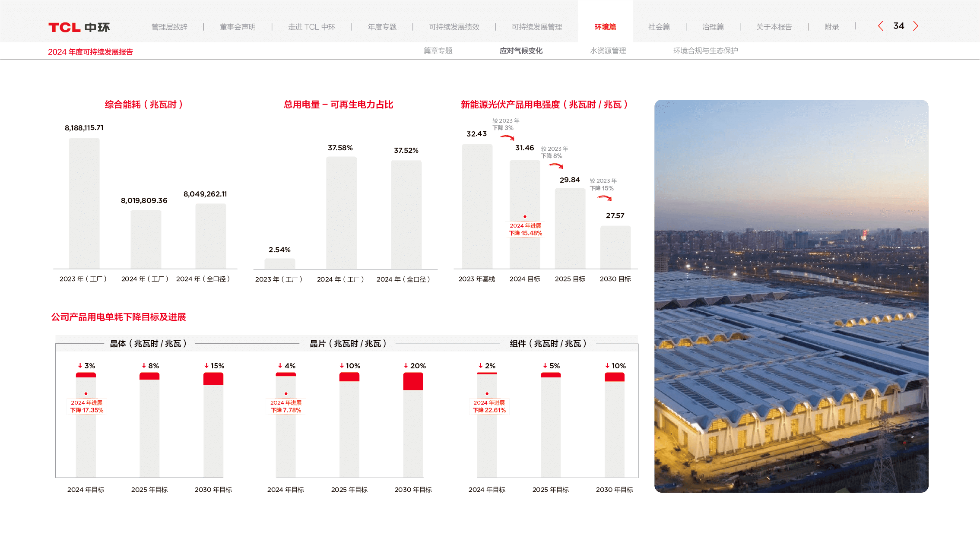Open 可持续发展绩效 section

coord(454,27)
